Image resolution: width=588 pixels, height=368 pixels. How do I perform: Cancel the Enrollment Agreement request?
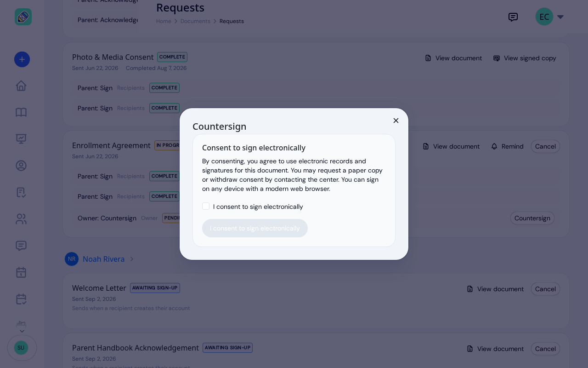[545, 146]
